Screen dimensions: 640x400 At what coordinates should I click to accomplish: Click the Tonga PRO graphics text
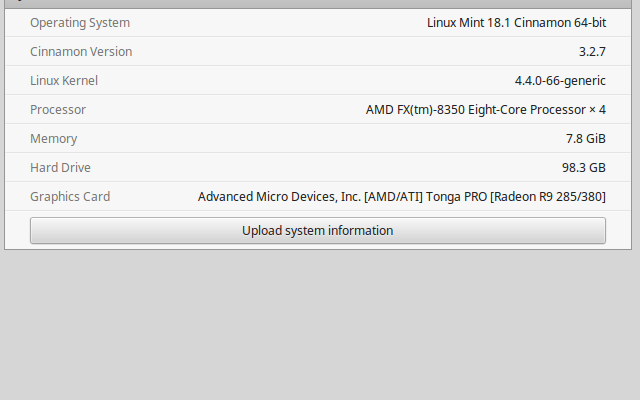[x=455, y=197]
